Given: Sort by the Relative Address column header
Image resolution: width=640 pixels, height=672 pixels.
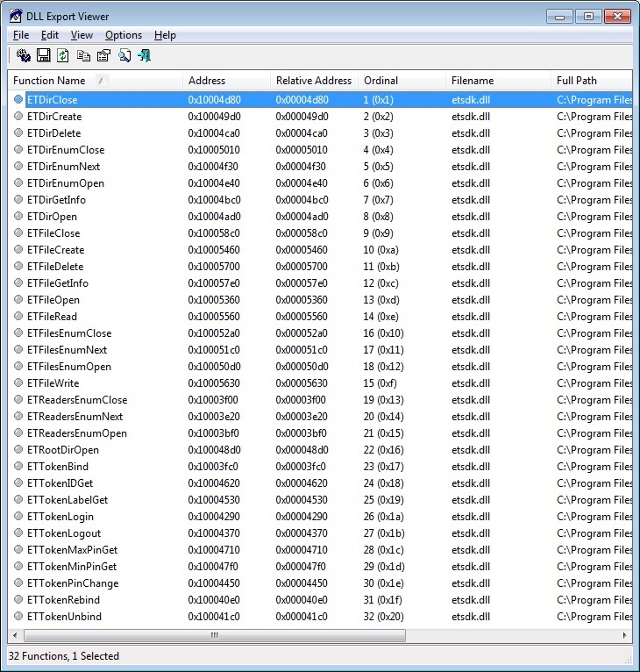Looking at the screenshot, I should pyautogui.click(x=314, y=81).
